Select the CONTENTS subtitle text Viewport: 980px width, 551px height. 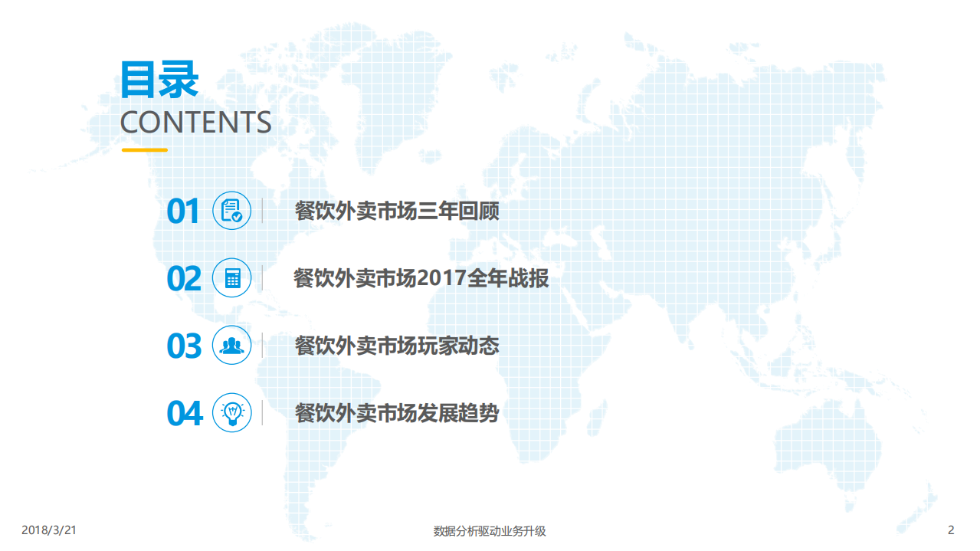(196, 121)
